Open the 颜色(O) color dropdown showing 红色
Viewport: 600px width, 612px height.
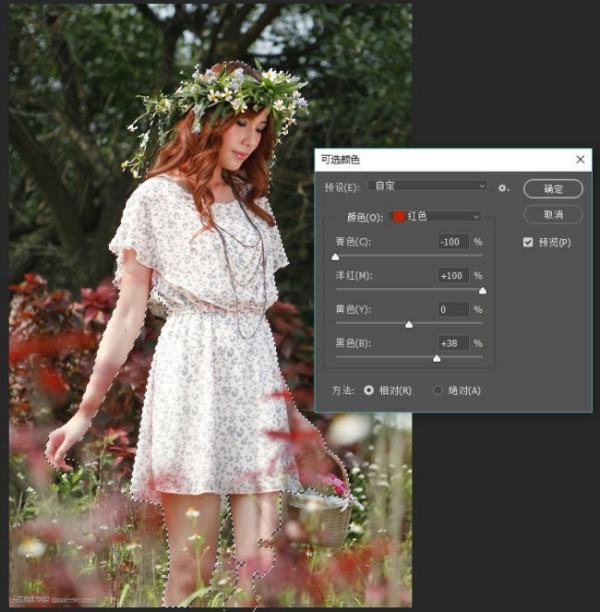pyautogui.click(x=436, y=216)
